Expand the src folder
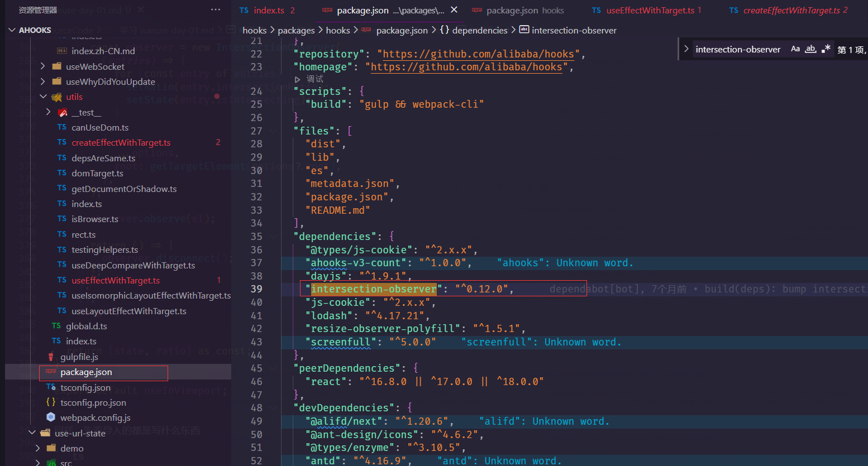The image size is (868, 466). pyautogui.click(x=37, y=462)
